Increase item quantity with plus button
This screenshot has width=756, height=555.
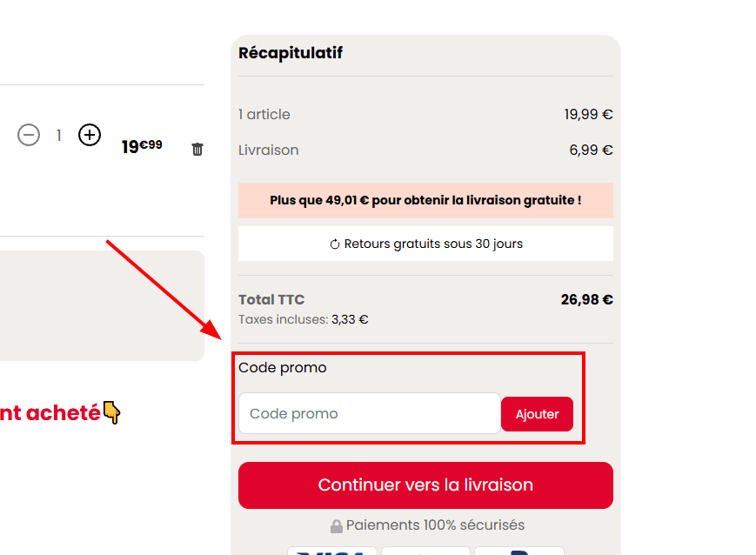90,135
